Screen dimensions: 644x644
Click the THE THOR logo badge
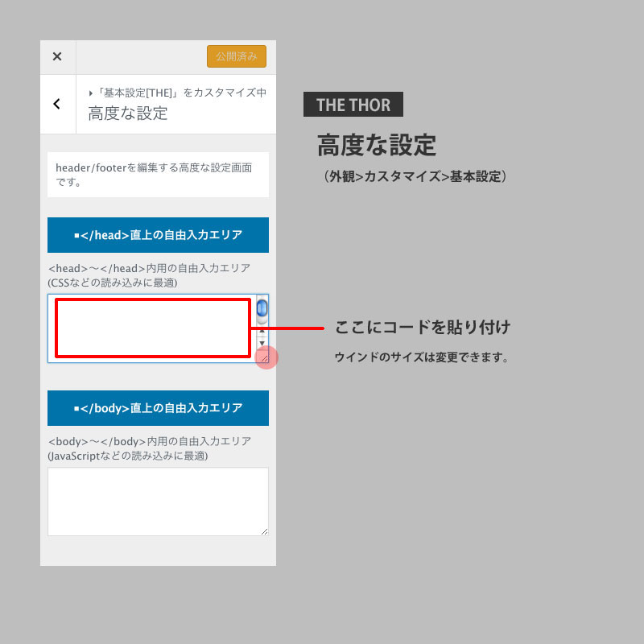click(353, 105)
